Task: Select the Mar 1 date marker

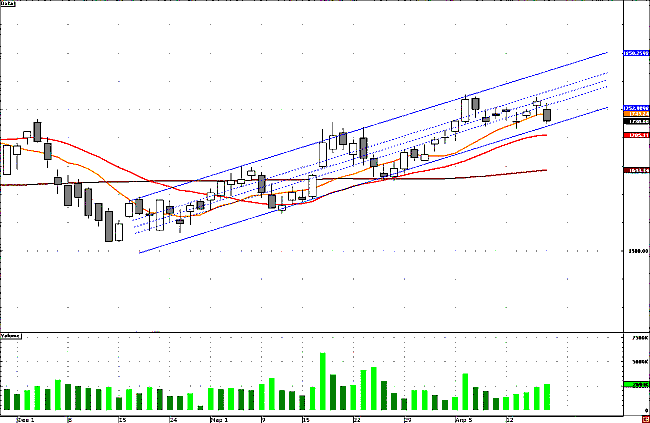Action: click(220, 417)
